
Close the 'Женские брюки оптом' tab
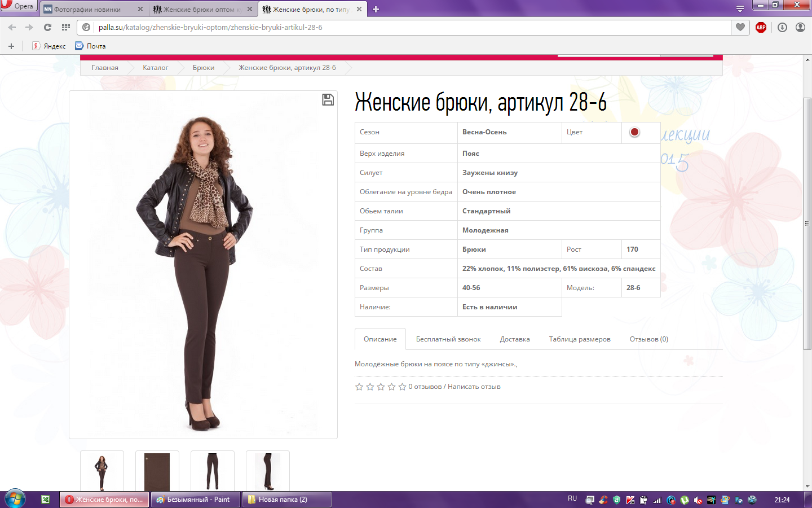[x=250, y=9]
